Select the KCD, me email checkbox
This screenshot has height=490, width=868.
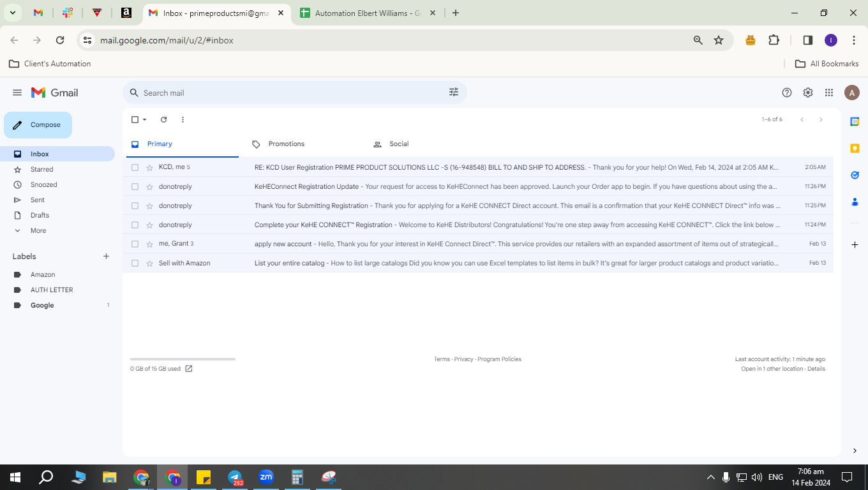pyautogui.click(x=135, y=167)
